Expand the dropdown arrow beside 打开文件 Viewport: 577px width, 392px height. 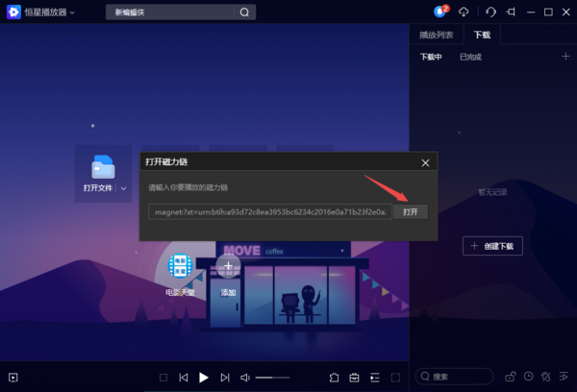point(124,188)
